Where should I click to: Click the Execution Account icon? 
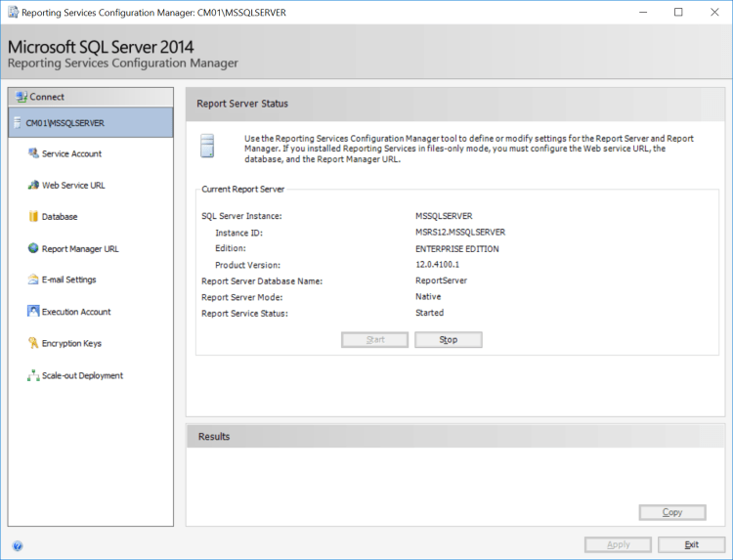click(33, 312)
